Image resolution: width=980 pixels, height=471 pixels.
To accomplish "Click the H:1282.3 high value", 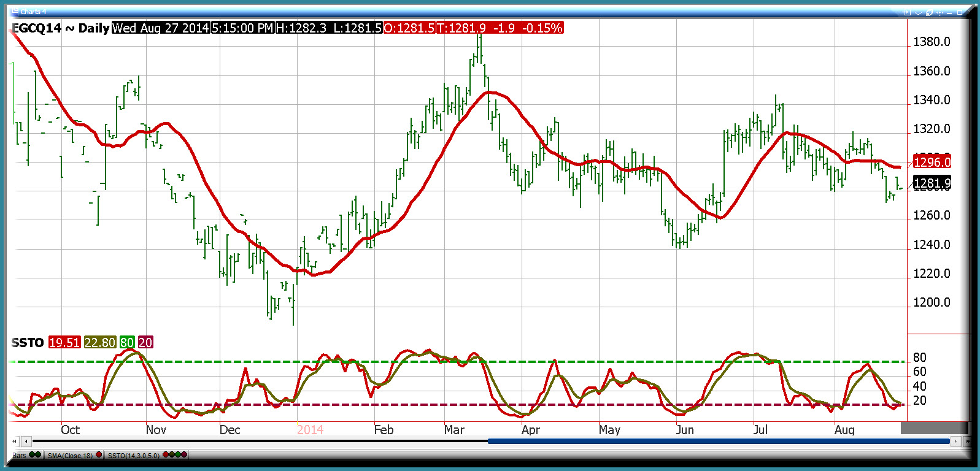I will point(301,28).
